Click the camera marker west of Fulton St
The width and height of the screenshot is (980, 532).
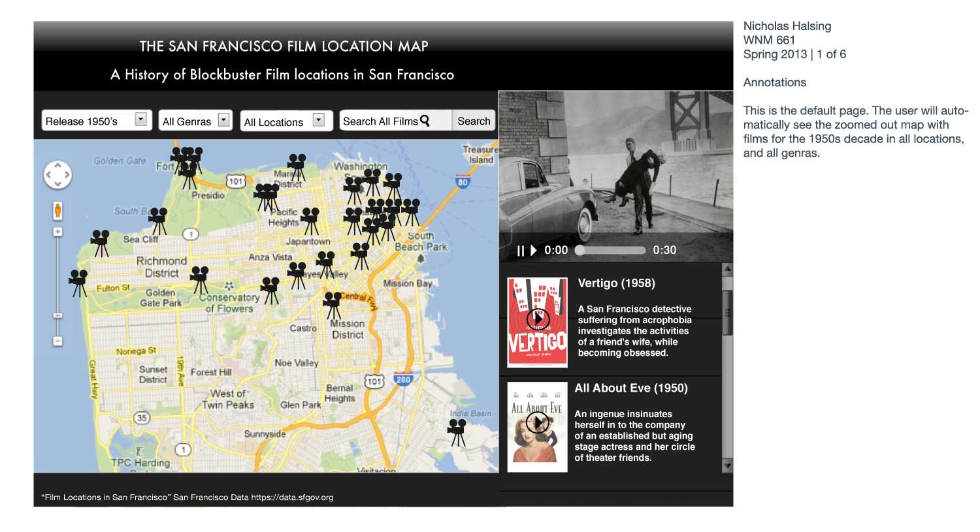tap(79, 283)
